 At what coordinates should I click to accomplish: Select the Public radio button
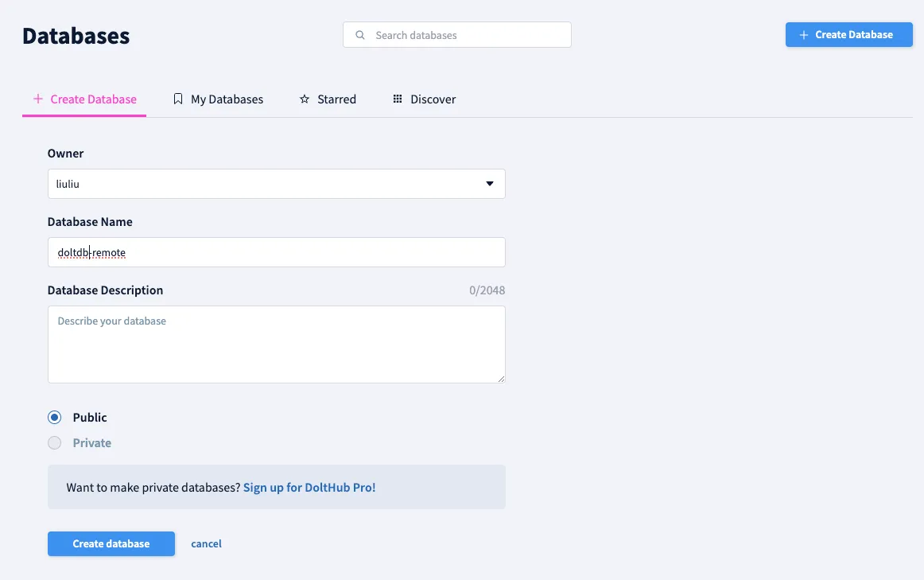pyautogui.click(x=54, y=417)
